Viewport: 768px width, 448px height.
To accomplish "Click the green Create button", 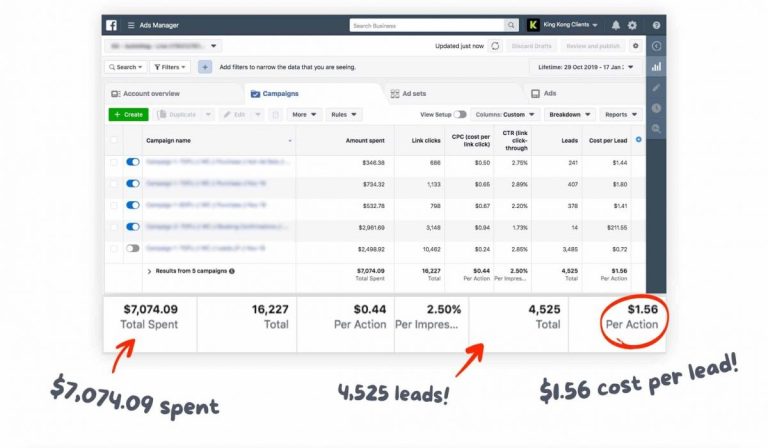I will point(128,115).
